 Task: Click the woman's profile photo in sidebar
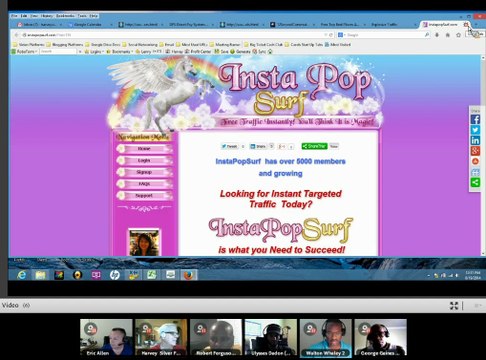(144, 243)
